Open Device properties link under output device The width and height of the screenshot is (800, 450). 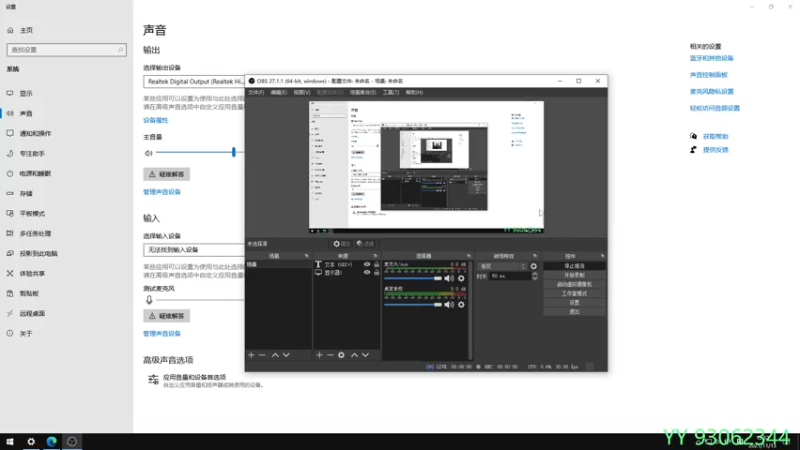156,120
